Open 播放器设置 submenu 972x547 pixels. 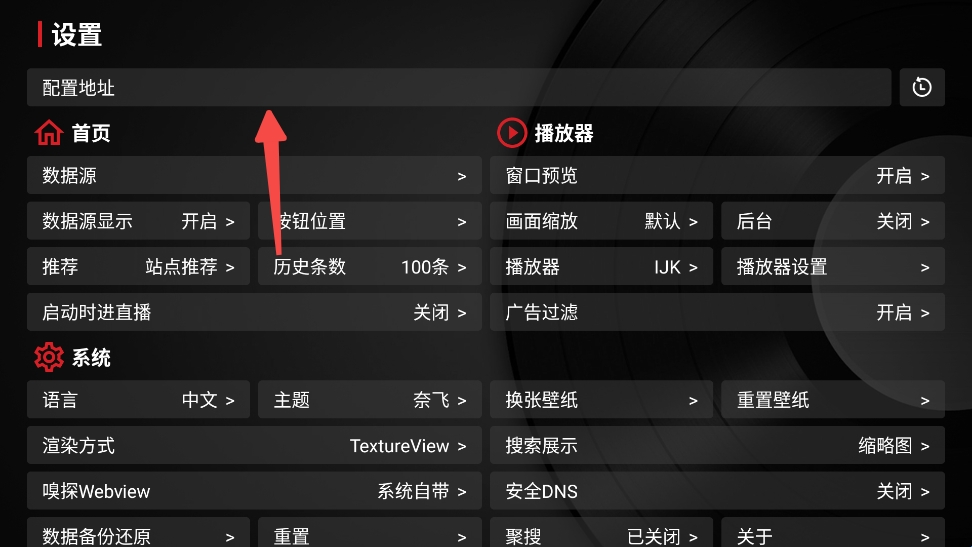833,267
